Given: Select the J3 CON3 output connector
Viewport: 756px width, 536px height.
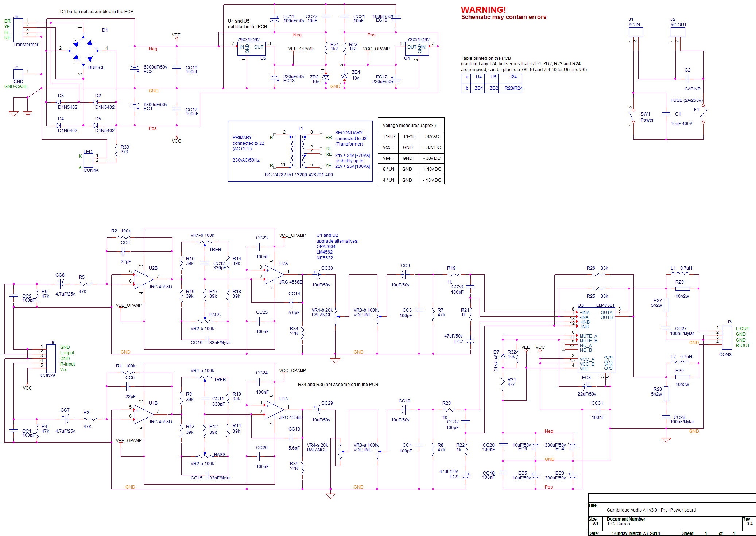Looking at the screenshot, I should [727, 337].
